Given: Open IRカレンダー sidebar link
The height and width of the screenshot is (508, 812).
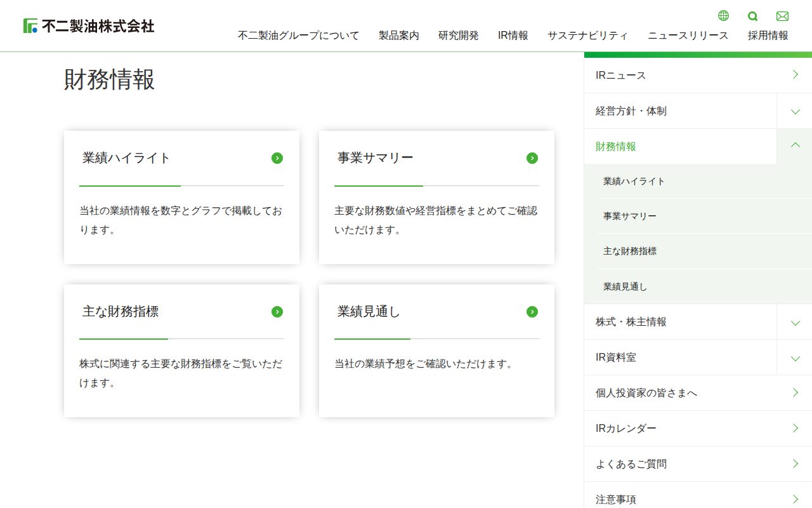Looking at the screenshot, I should pos(698,428).
